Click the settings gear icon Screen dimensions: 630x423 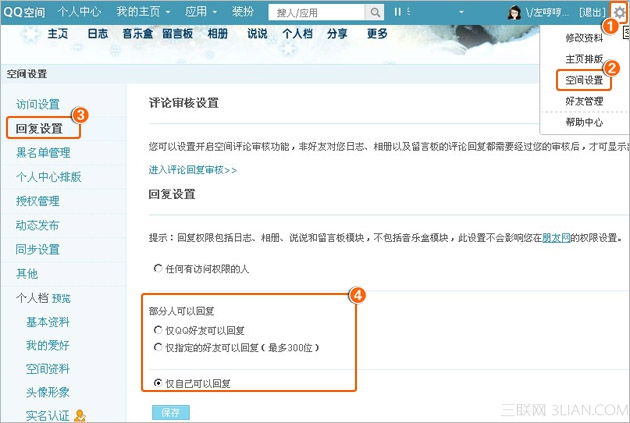click(618, 12)
